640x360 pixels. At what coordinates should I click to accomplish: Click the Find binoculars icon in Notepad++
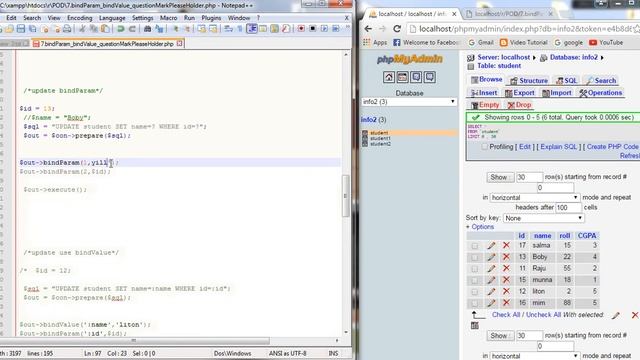pyautogui.click(x=147, y=29)
